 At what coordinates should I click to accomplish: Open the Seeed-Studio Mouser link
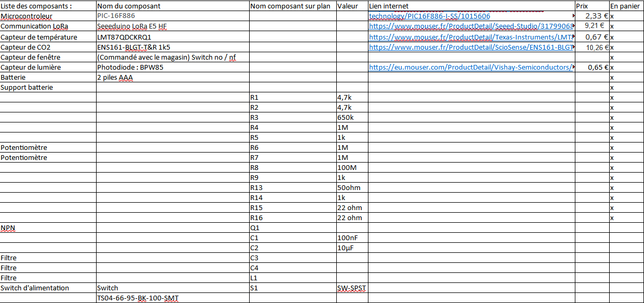471,26
